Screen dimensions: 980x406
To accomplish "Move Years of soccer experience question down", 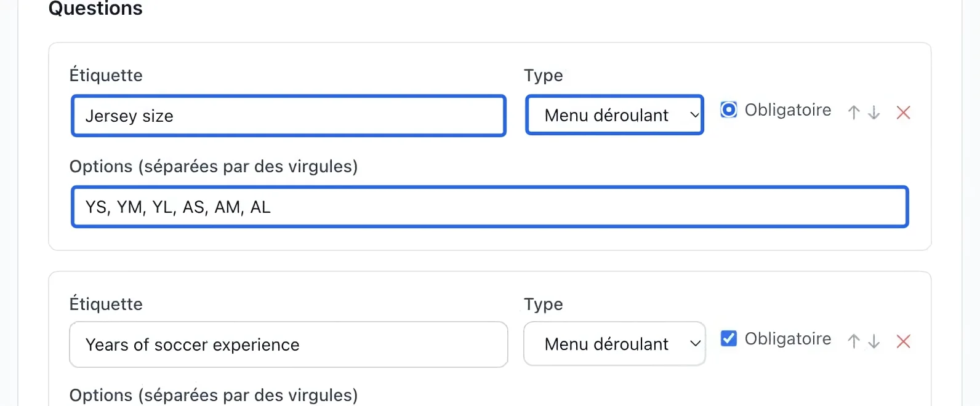I will tap(874, 341).
